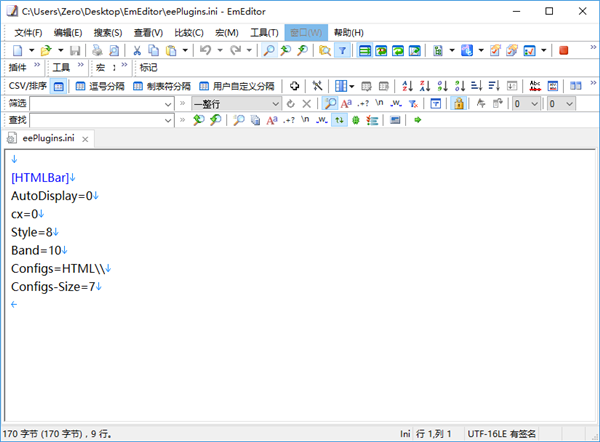Screen dimensions: 600x442
Task: Click the 筛选 filter text input field
Action: click(x=97, y=104)
